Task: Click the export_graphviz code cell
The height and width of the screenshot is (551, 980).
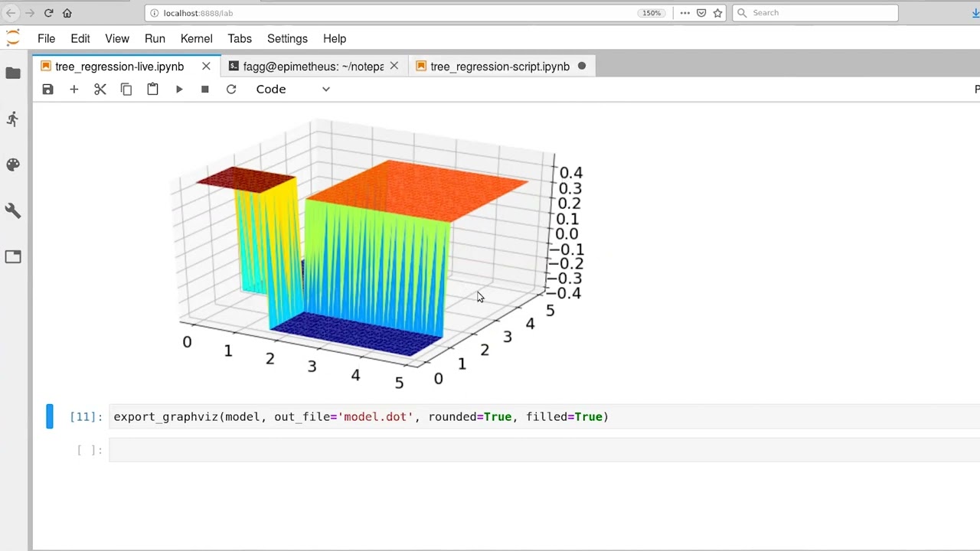Action: 544,417
